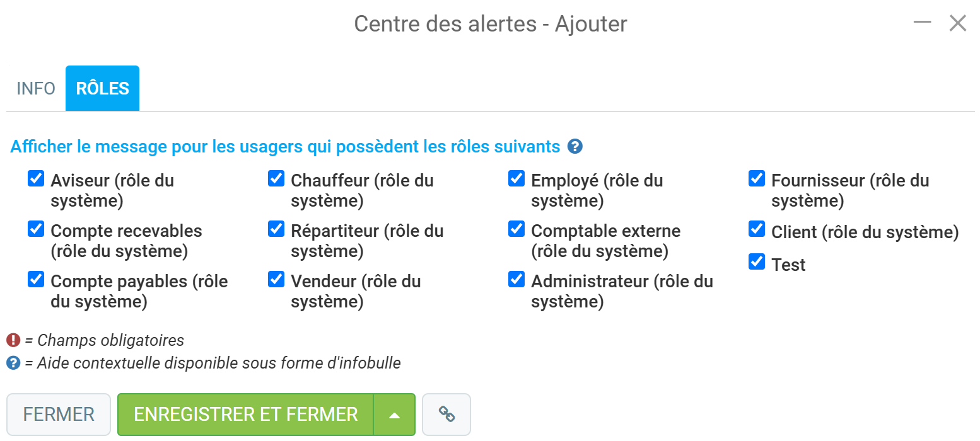Disable the Administrateur role checkbox
The height and width of the screenshot is (441, 980).
tap(516, 280)
